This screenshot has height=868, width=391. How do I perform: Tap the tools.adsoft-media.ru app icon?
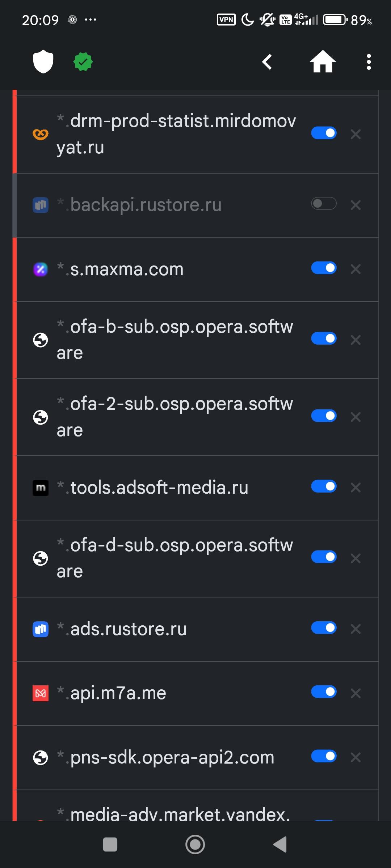point(41,488)
